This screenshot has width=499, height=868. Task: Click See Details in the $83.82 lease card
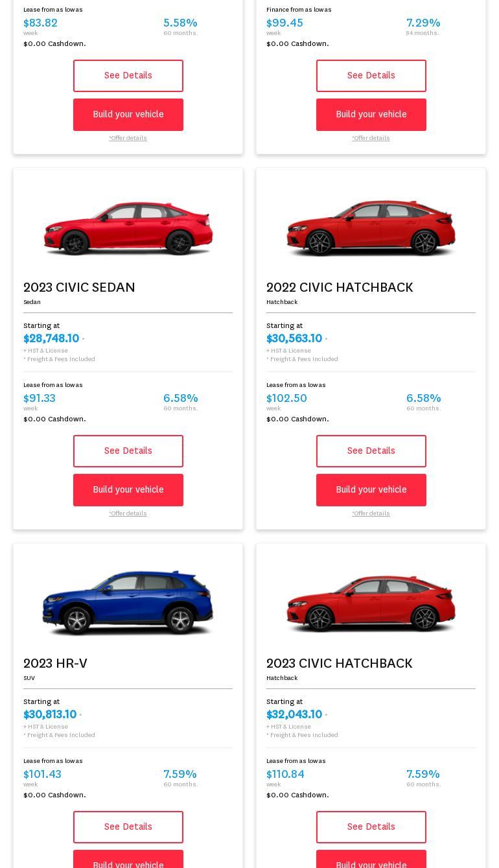pyautogui.click(x=128, y=76)
